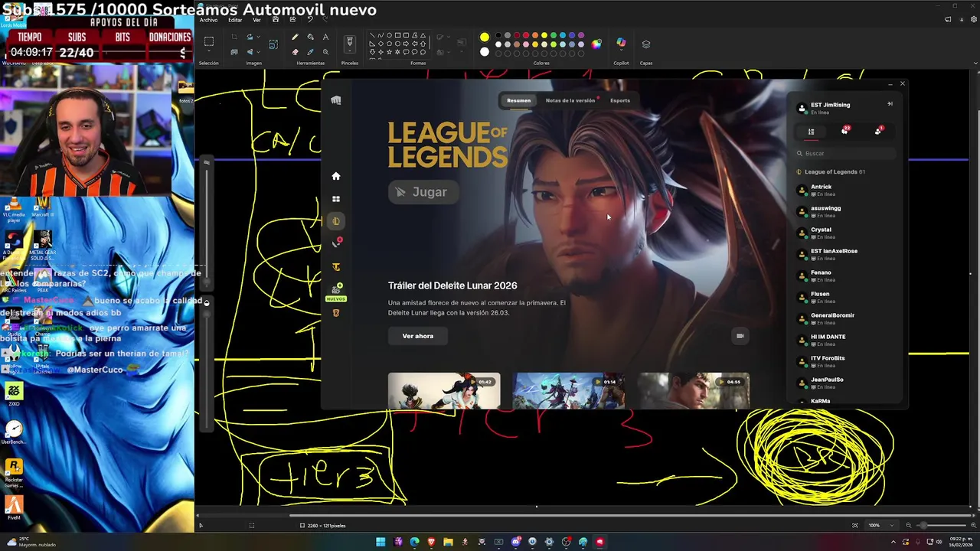The height and width of the screenshot is (551, 980).
Task: Open Paint's edit colors wheel
Action: tap(596, 44)
